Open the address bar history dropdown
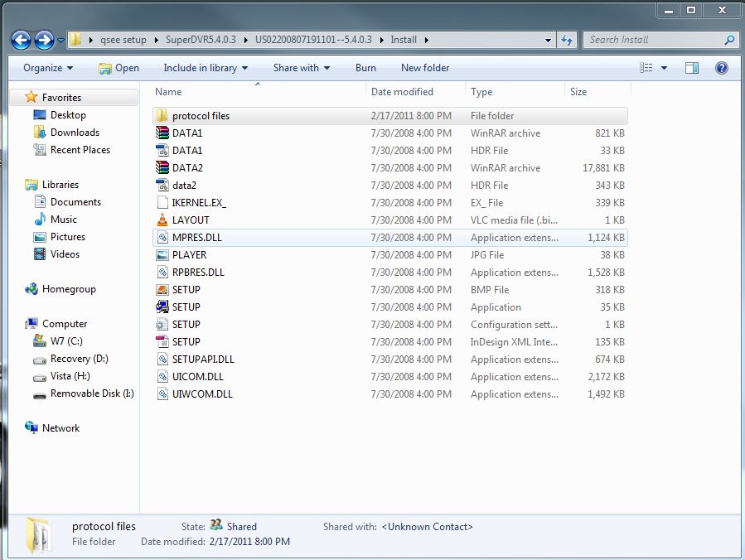745x560 pixels. point(548,40)
